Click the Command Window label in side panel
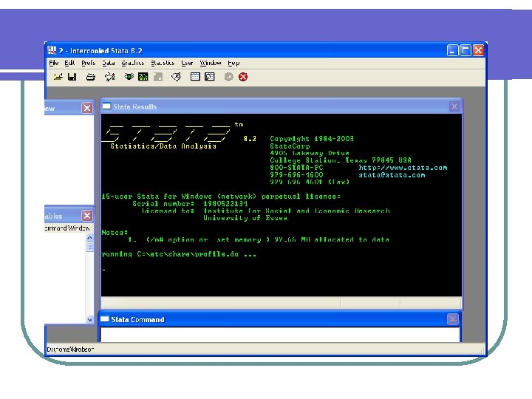This screenshot has height=399, width=532. [67, 228]
